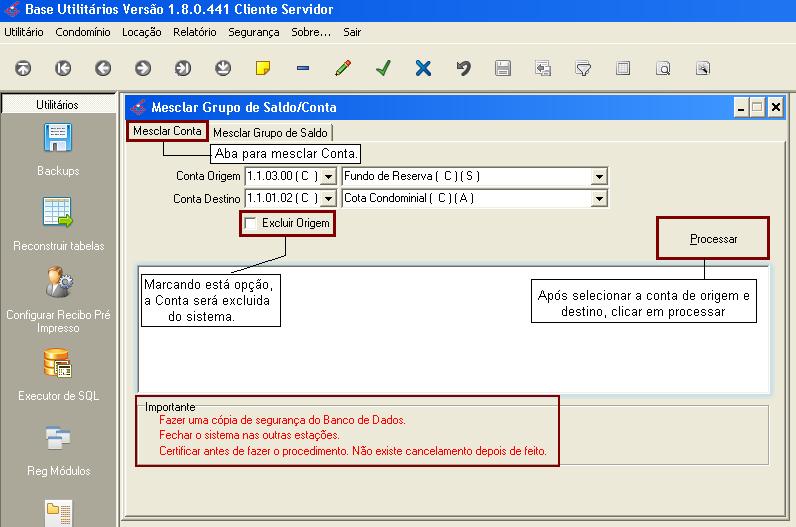This screenshot has width=796, height=527.
Task: Jump to last record toolbar icon
Action: [183, 68]
